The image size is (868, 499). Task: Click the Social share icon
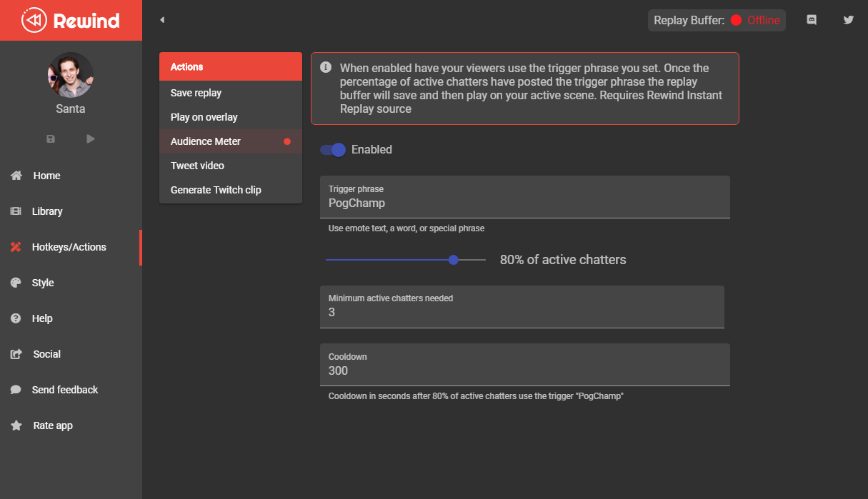click(16, 354)
